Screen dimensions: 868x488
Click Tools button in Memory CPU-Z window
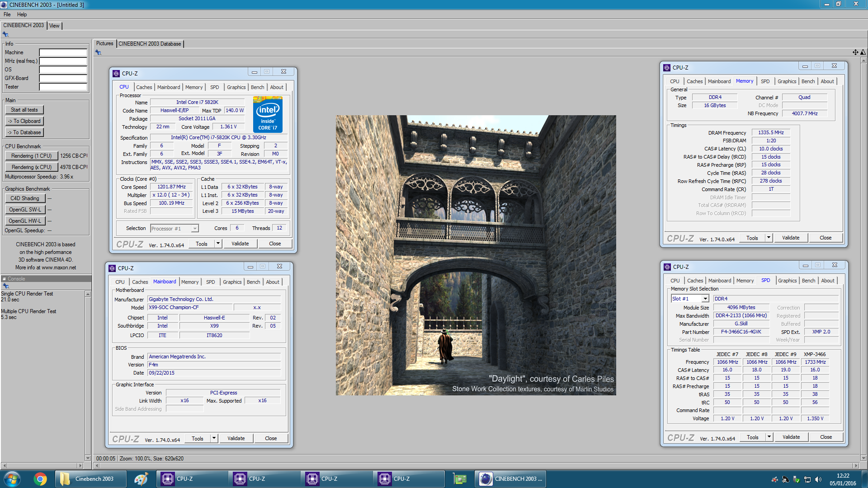pos(752,238)
